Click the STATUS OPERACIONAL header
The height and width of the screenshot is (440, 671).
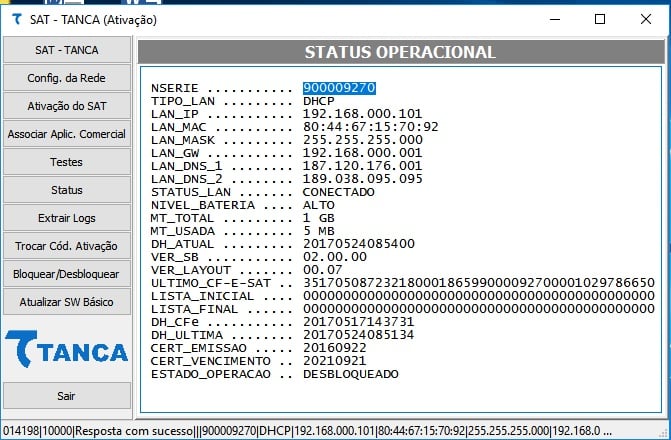pos(401,52)
